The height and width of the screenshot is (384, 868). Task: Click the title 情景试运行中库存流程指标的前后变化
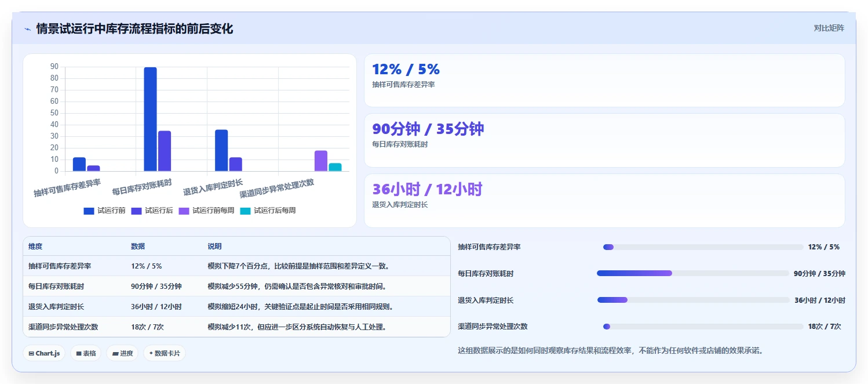click(x=134, y=28)
